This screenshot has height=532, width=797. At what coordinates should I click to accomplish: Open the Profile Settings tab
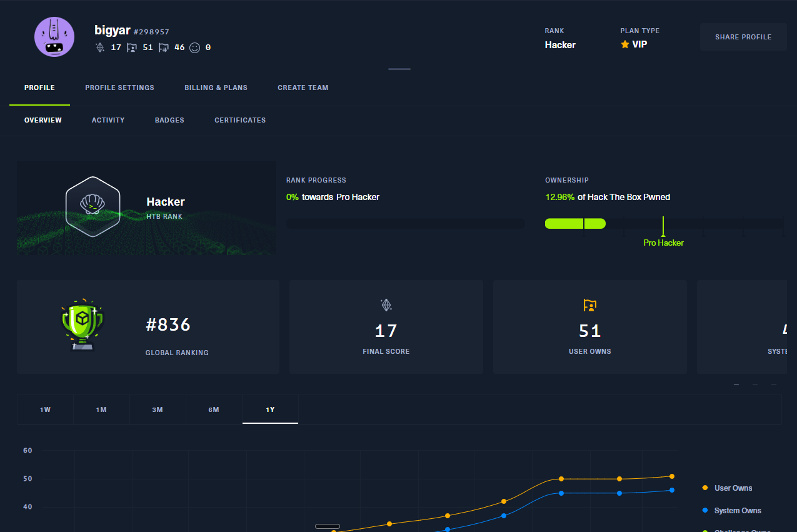119,88
